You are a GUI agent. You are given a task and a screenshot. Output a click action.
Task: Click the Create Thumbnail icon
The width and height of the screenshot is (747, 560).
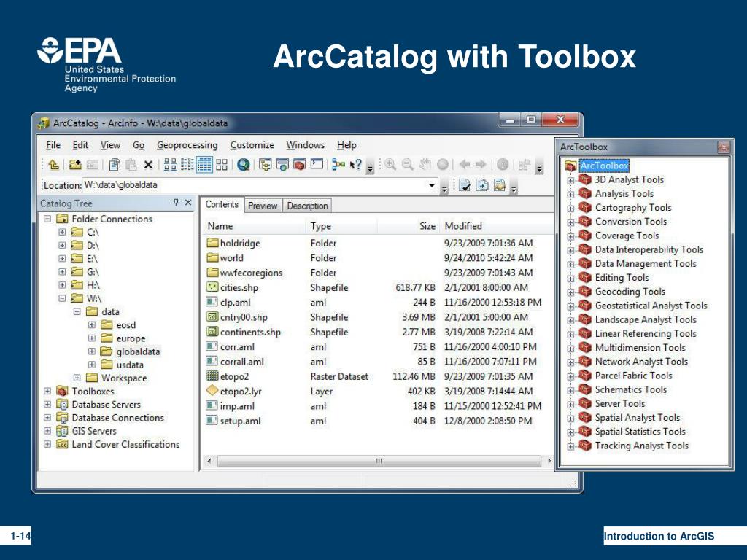pos(524,165)
